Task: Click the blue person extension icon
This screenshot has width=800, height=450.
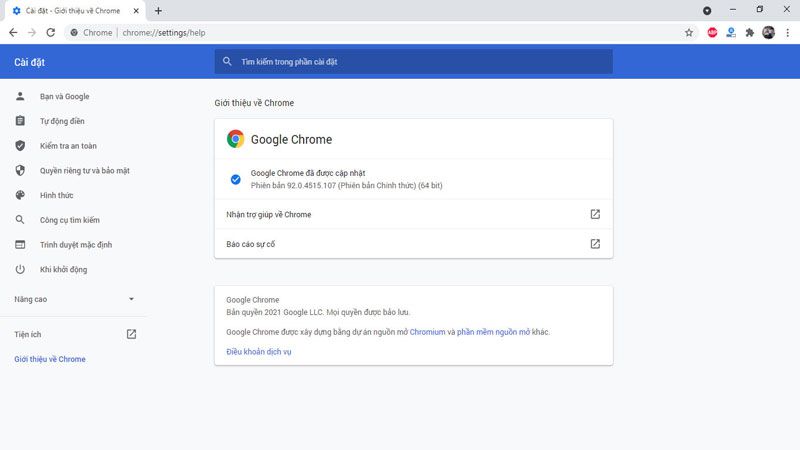Action: [x=731, y=33]
